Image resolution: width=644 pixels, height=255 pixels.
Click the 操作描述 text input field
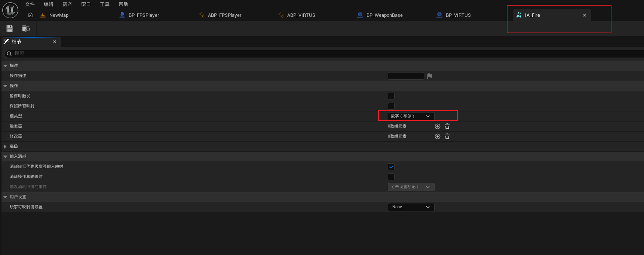click(406, 76)
